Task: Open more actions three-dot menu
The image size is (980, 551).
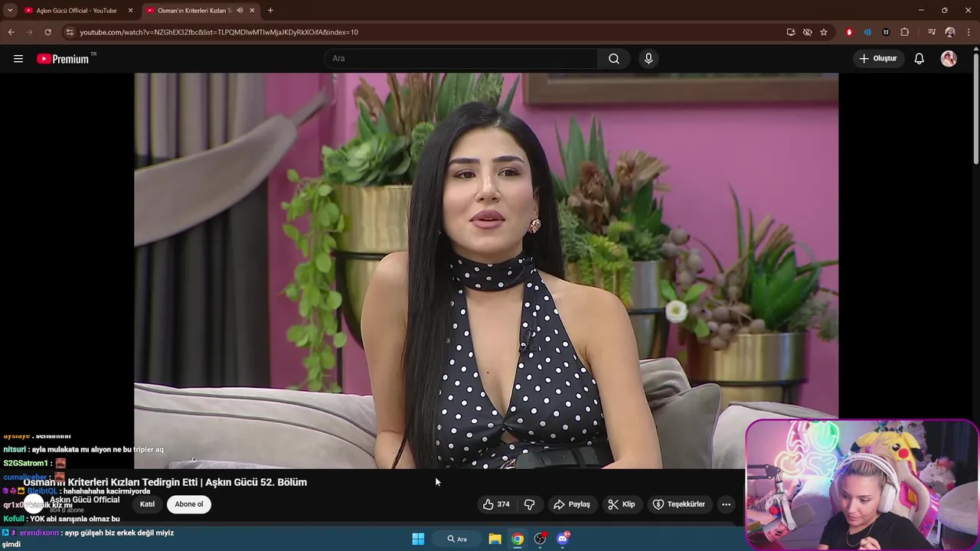Action: click(x=726, y=504)
